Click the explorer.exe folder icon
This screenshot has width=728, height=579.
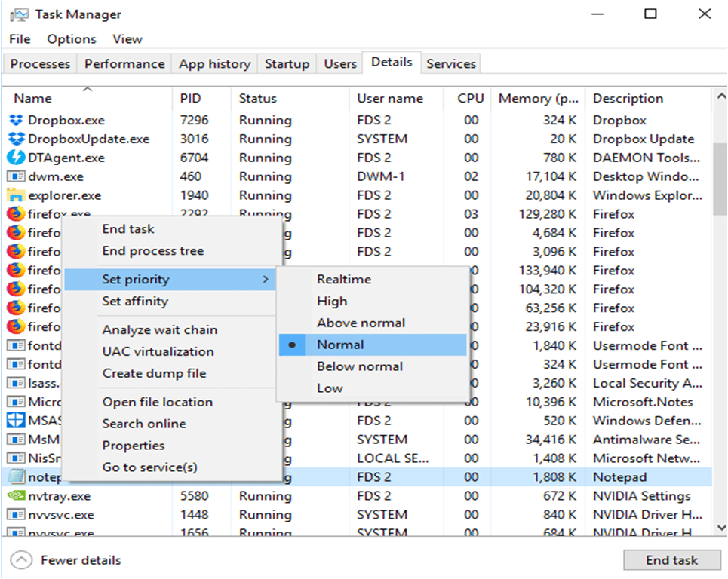click(x=16, y=195)
